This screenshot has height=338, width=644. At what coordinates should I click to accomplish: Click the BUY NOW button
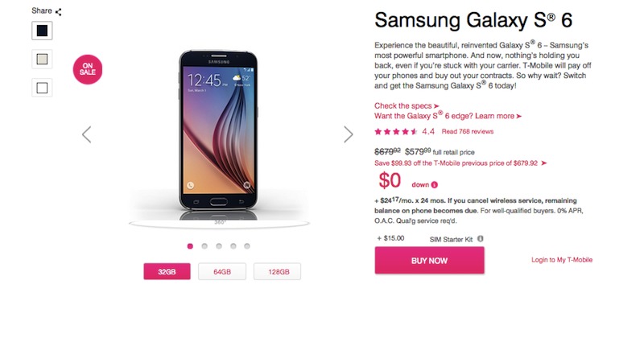tap(429, 261)
